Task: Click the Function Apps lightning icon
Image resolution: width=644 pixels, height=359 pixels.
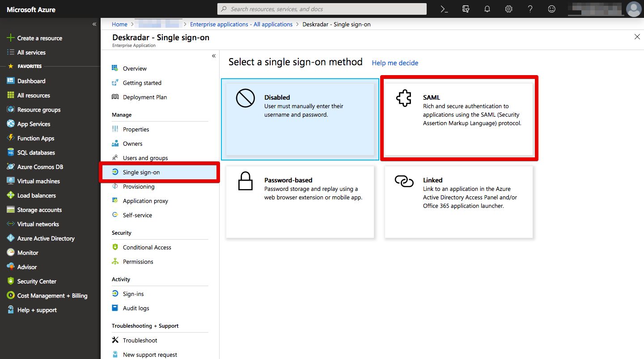Action: tap(10, 138)
